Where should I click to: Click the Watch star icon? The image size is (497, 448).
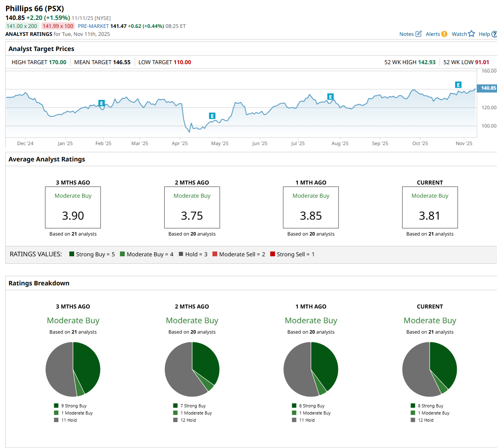(x=471, y=34)
